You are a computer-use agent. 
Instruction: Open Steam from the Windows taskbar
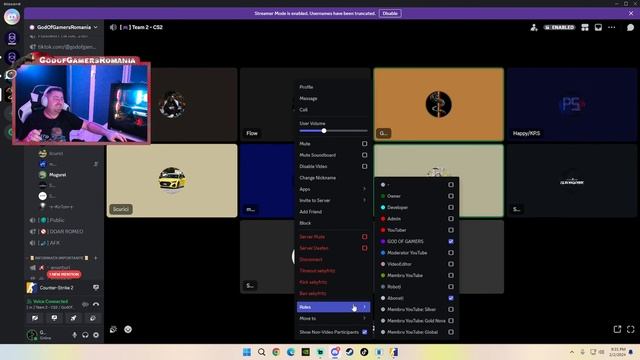(x=349, y=352)
